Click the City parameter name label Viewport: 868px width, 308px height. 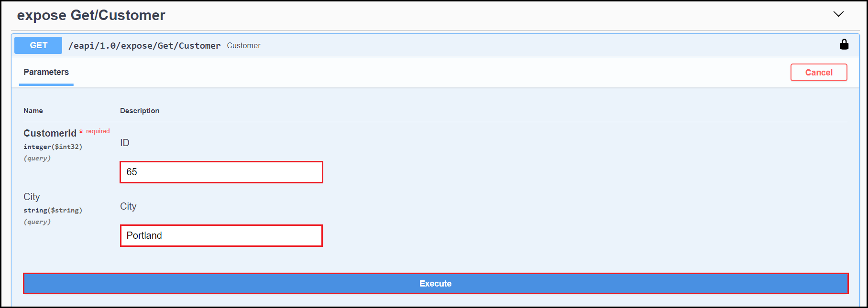[x=32, y=197]
